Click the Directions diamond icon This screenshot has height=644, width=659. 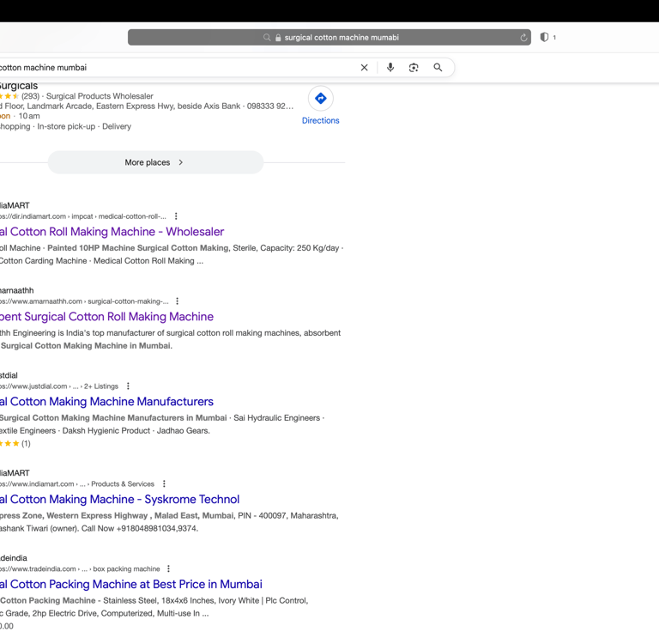coord(321,99)
